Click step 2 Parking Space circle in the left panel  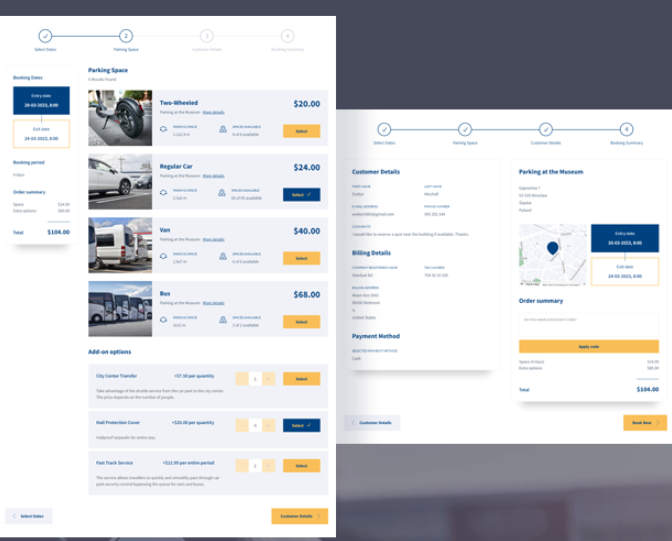click(x=126, y=36)
